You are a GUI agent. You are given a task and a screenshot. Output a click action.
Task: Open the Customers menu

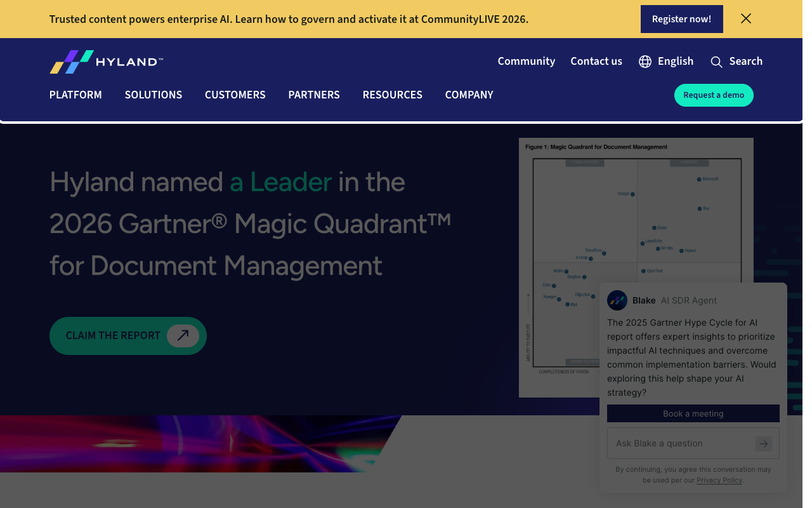coord(235,95)
